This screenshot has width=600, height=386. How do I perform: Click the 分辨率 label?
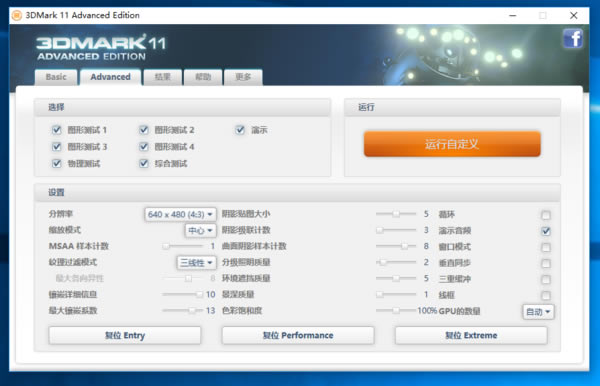(x=60, y=214)
